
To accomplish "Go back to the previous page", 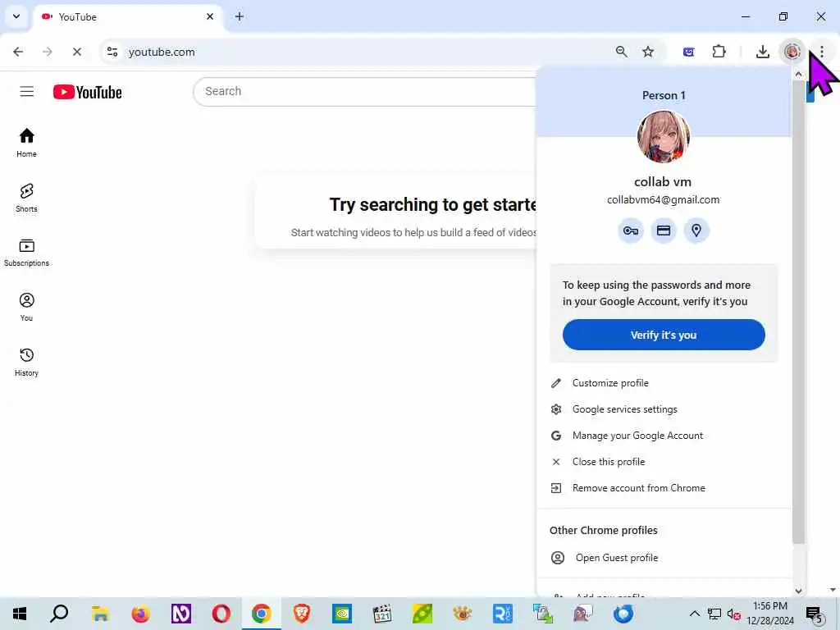I will [x=18, y=52].
